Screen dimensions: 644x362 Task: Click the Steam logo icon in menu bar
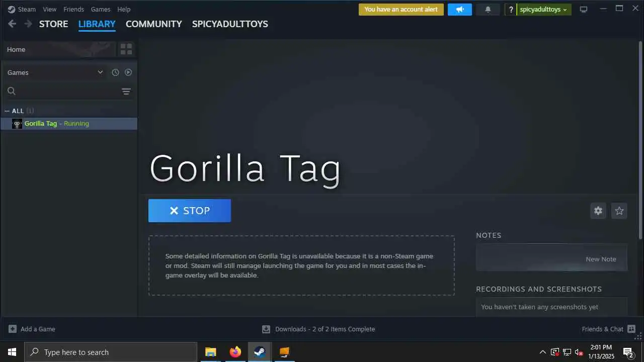click(12, 9)
